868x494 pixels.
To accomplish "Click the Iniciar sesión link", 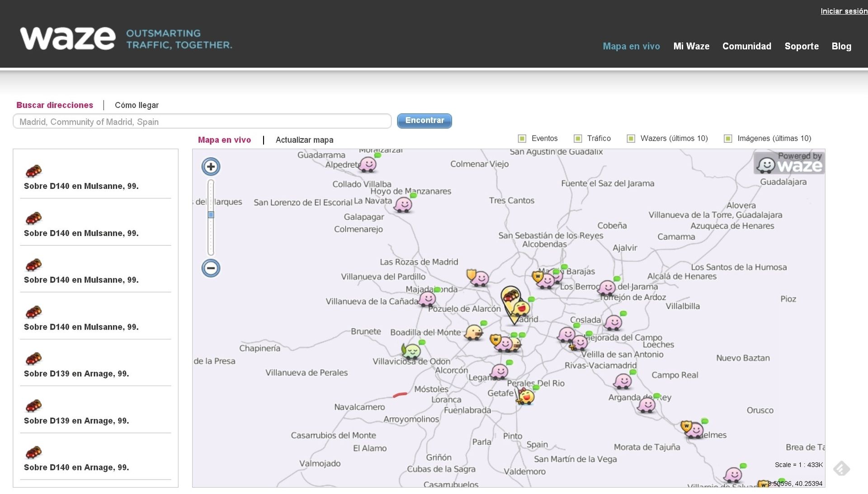I will [x=844, y=11].
